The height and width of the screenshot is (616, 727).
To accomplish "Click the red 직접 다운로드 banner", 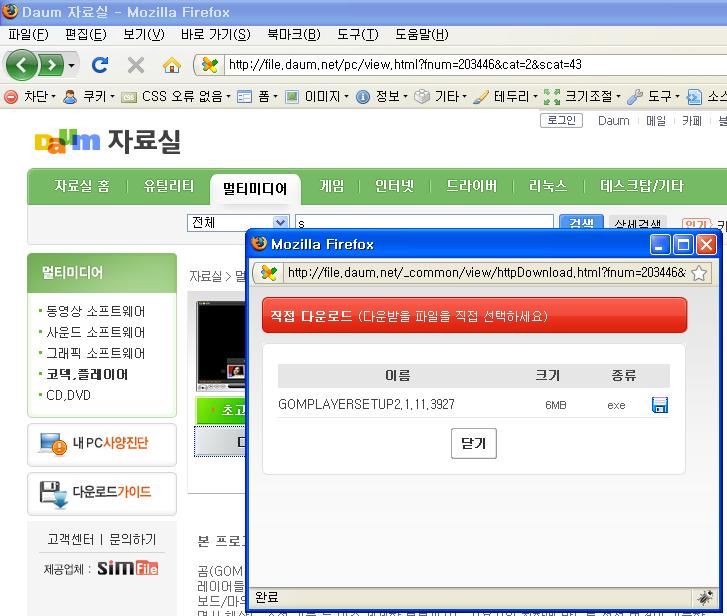I will pos(474,316).
